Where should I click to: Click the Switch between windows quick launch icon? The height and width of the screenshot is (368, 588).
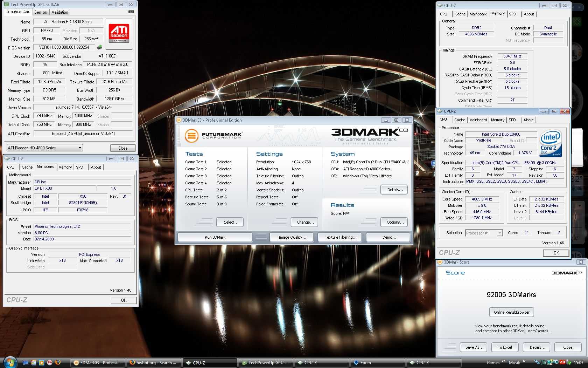34,363
